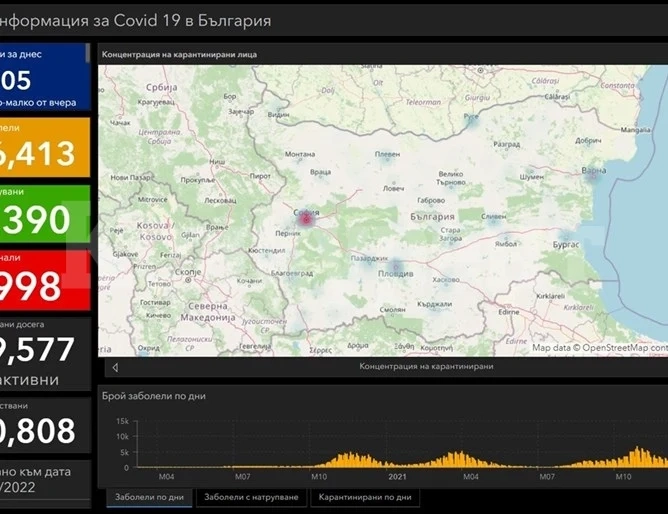Click the green card showing 390
This screenshot has height=514, width=668.
(45, 214)
